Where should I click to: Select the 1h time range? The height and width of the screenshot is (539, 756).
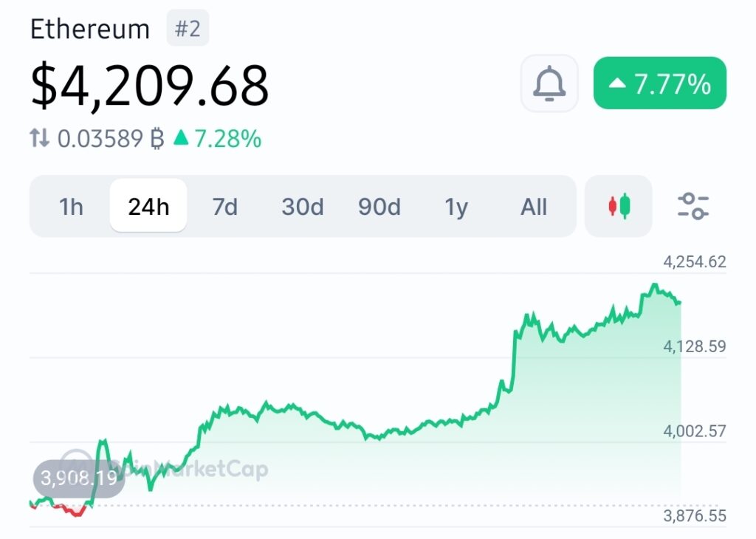(71, 207)
